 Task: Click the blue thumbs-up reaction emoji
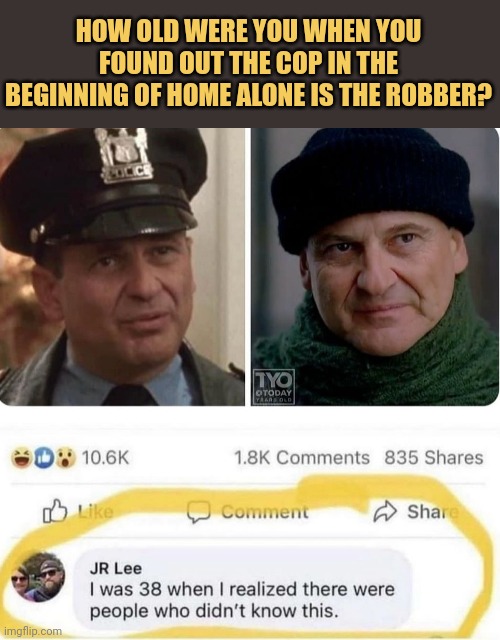(43, 458)
